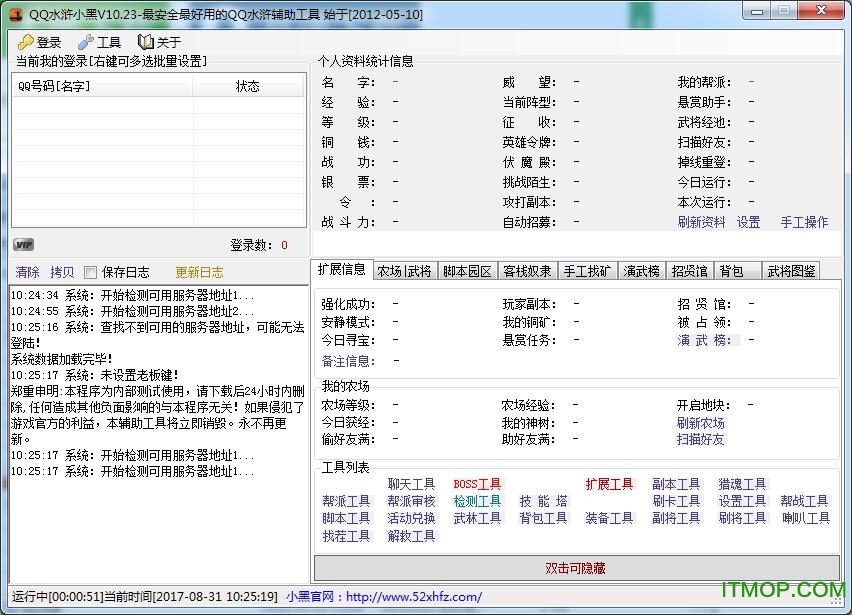This screenshot has width=852, height=615.
Task: Click the 状态 column header
Action: click(248, 86)
